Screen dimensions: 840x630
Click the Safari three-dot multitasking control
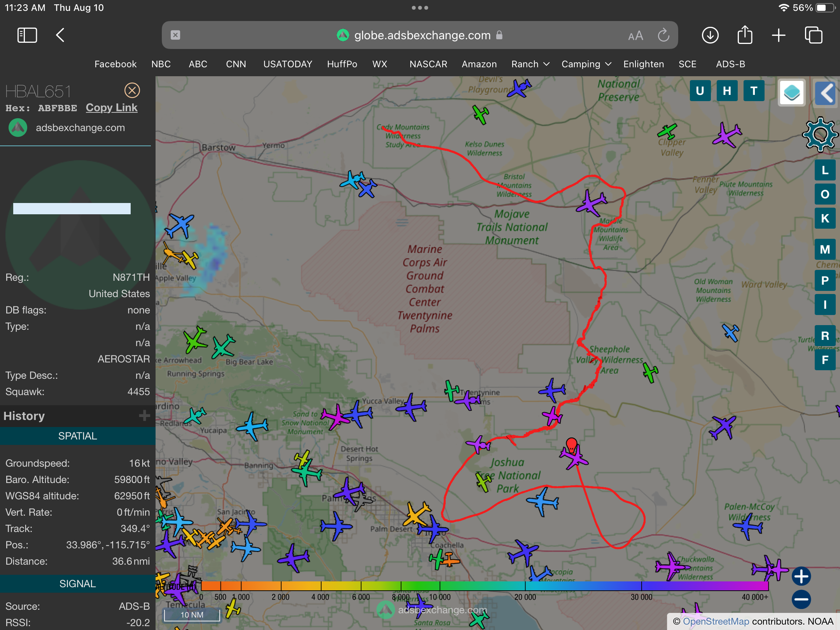point(420,8)
